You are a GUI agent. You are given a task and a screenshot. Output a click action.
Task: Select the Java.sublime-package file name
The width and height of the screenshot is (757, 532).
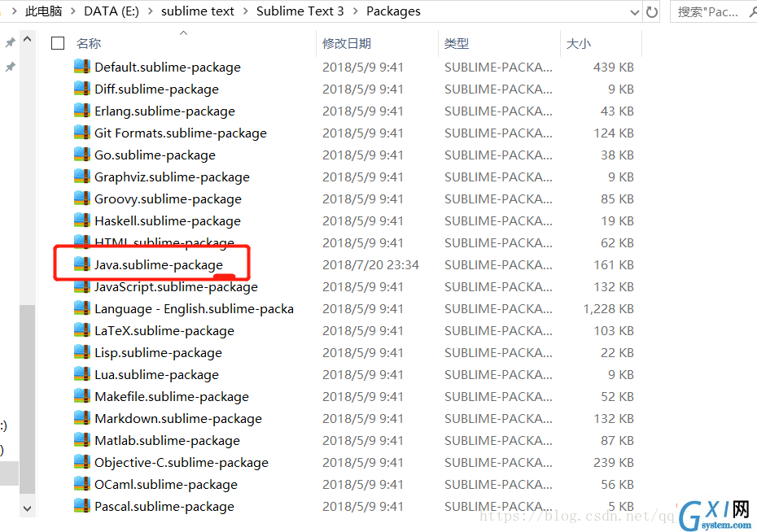[x=159, y=265]
